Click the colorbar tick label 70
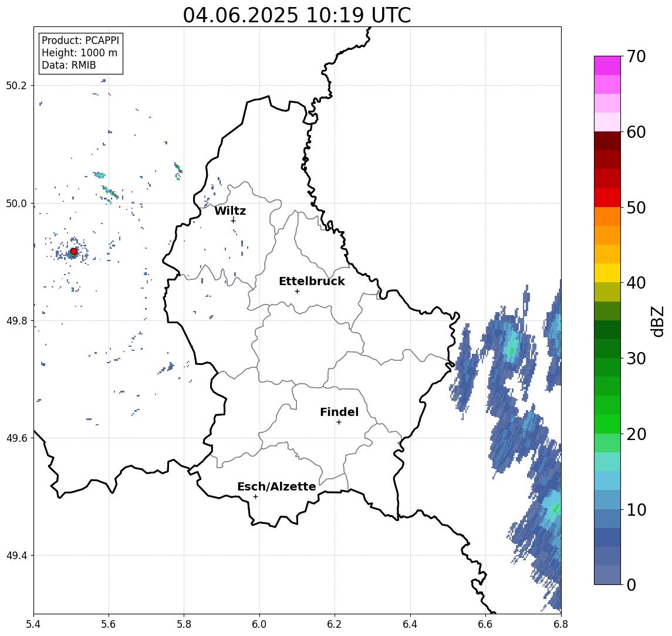This screenshot has width=672, height=636. tap(636, 56)
